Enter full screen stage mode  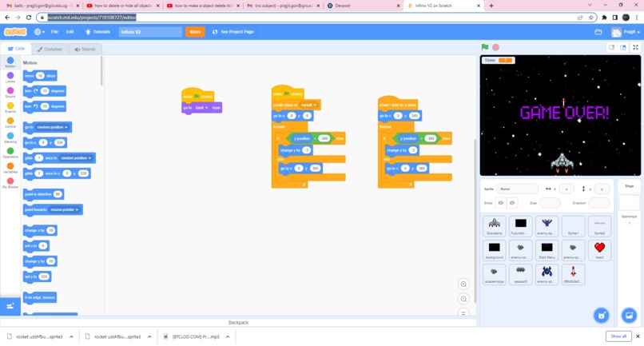pos(635,47)
